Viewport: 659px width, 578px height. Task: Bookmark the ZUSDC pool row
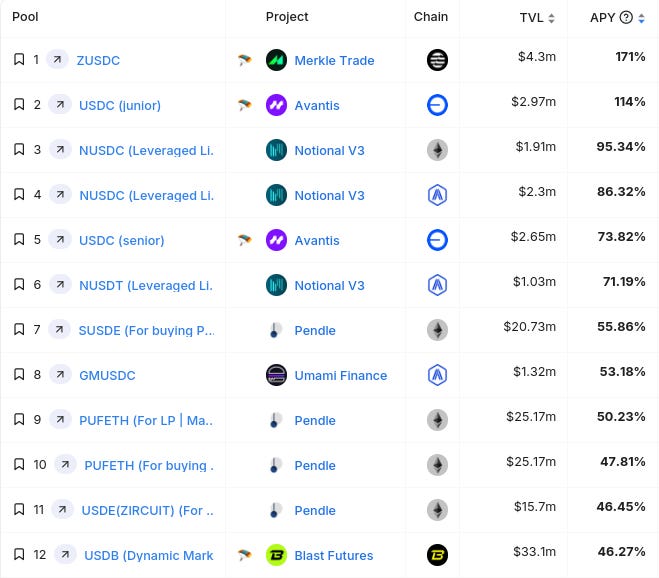tap(19, 59)
